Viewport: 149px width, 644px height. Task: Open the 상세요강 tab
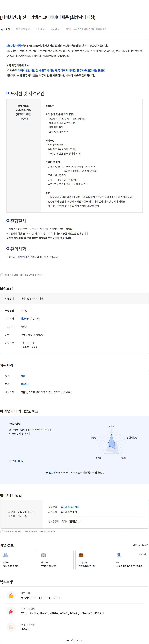[5, 30]
